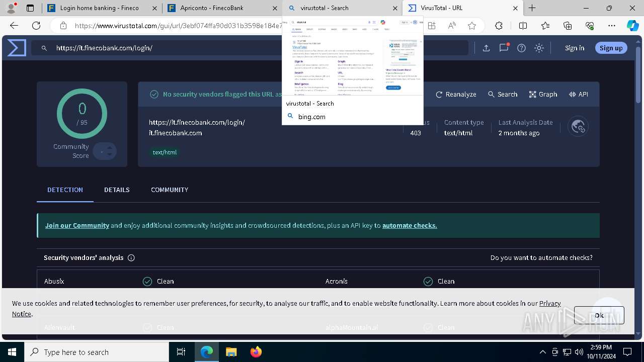Open the Copilot sidebar
Viewport: 644px width, 362px height.
[633, 26]
